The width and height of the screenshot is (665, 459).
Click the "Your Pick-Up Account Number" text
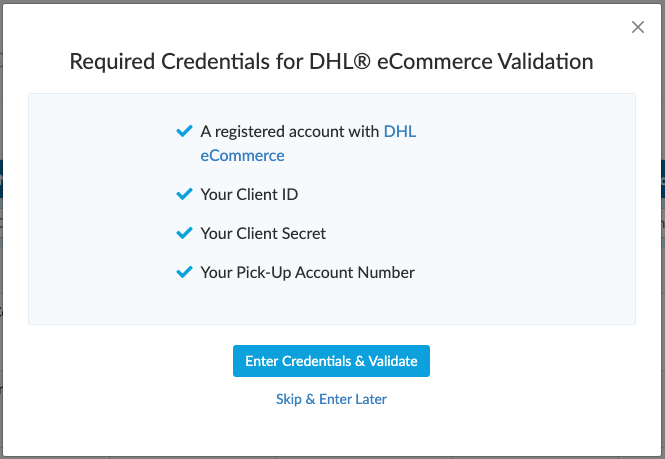(x=307, y=272)
